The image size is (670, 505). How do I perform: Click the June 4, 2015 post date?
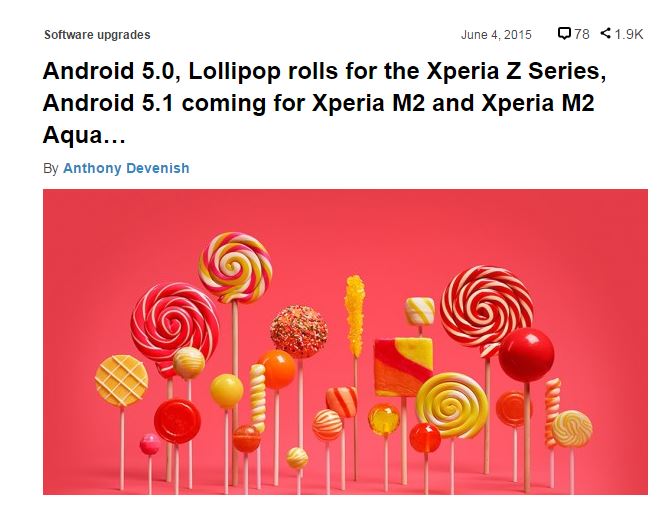(496, 35)
